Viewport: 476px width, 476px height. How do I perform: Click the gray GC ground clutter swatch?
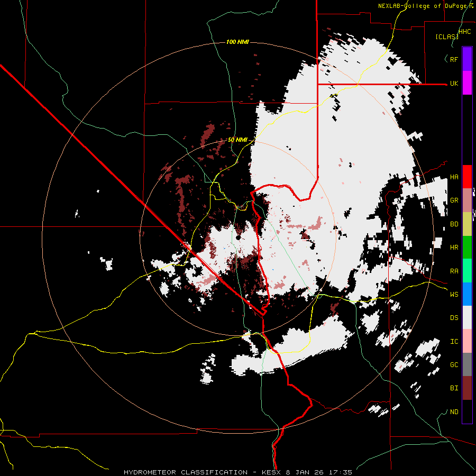[x=467, y=364]
